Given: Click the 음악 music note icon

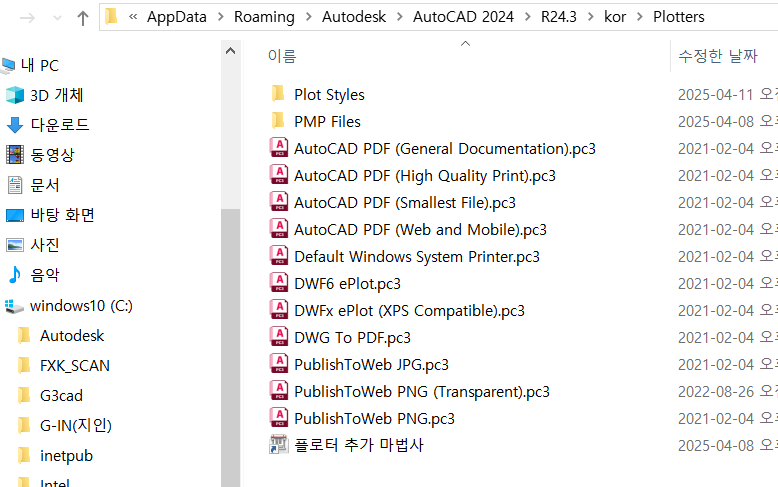Looking at the screenshot, I should tap(15, 274).
